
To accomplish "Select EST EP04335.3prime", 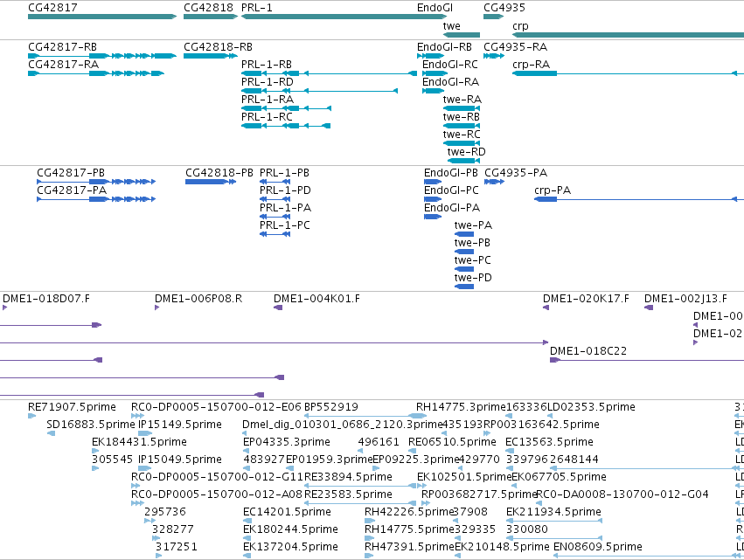I will point(247,451).
